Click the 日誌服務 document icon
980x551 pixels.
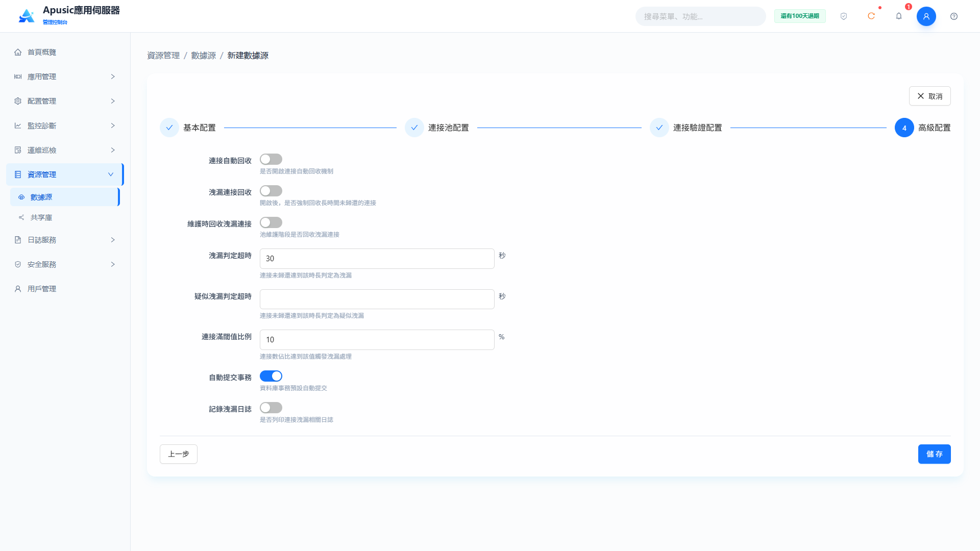pos(18,240)
